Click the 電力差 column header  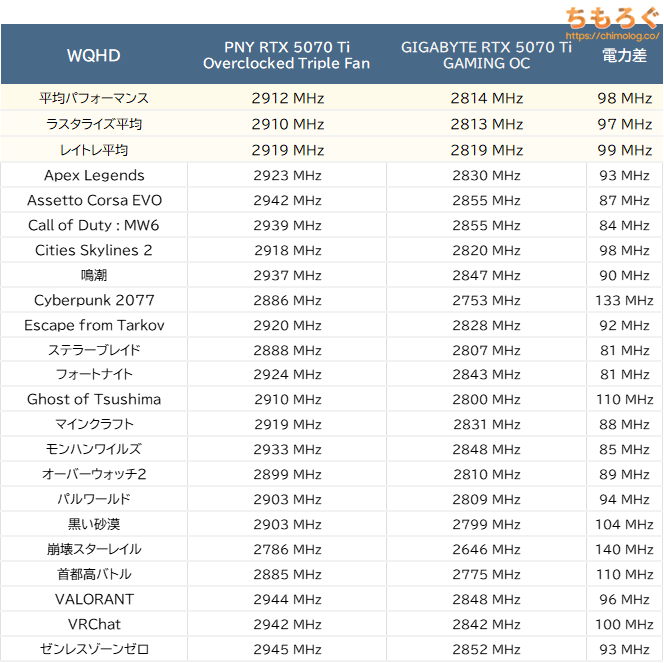click(625, 55)
